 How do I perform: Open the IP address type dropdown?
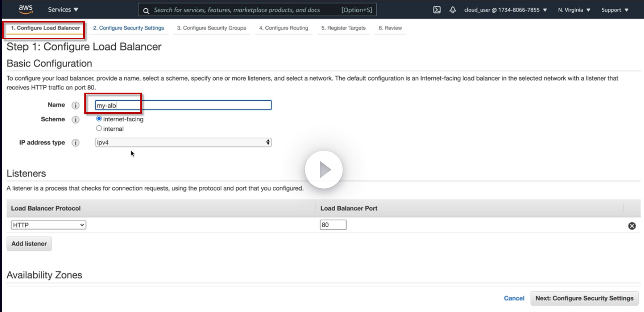pyautogui.click(x=183, y=142)
